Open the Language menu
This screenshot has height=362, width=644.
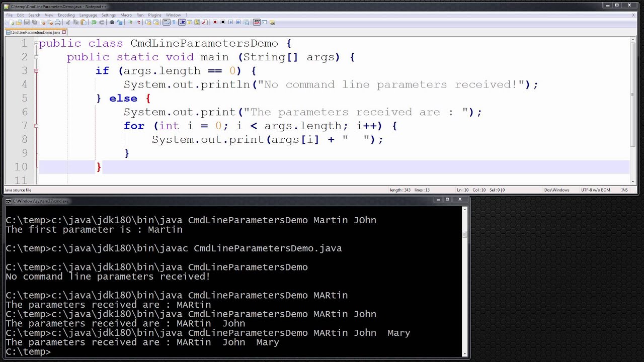tap(88, 15)
